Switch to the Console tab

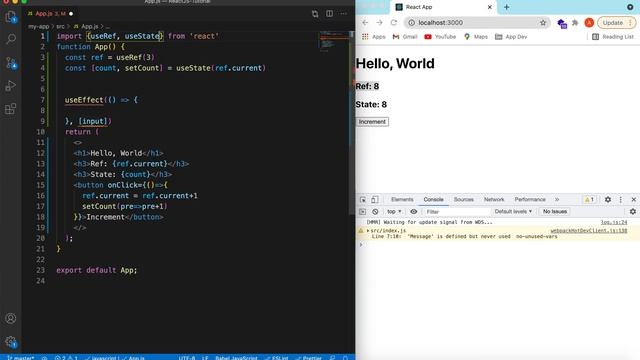pos(433,200)
